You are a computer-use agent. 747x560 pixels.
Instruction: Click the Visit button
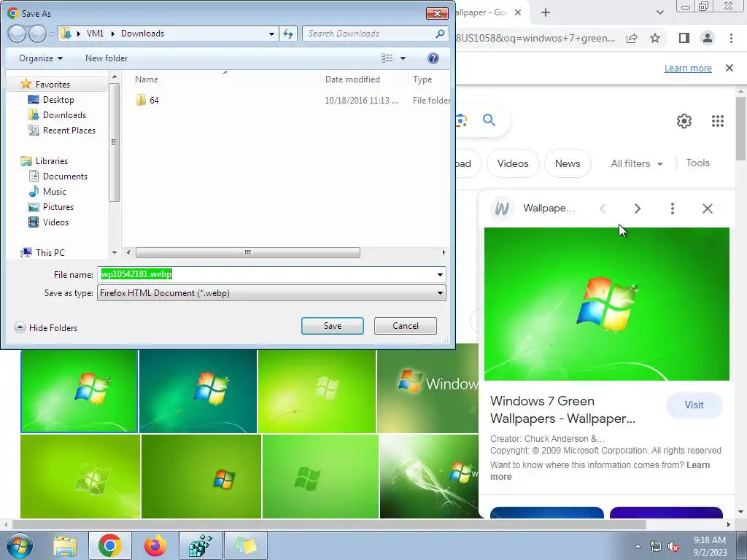694,405
